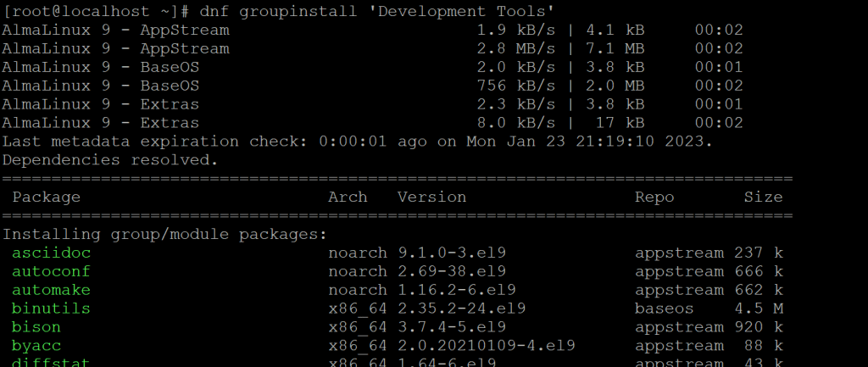Click x86_64 arch in bison row
This screenshot has height=367, width=868.
pos(358,328)
